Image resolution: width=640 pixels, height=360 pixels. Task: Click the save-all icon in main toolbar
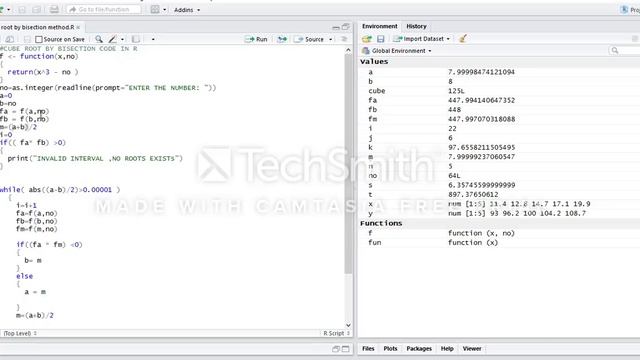[x=36, y=9]
